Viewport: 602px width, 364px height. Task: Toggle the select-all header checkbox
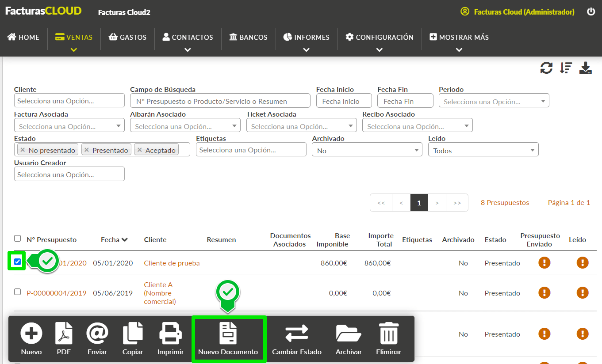[17, 239]
